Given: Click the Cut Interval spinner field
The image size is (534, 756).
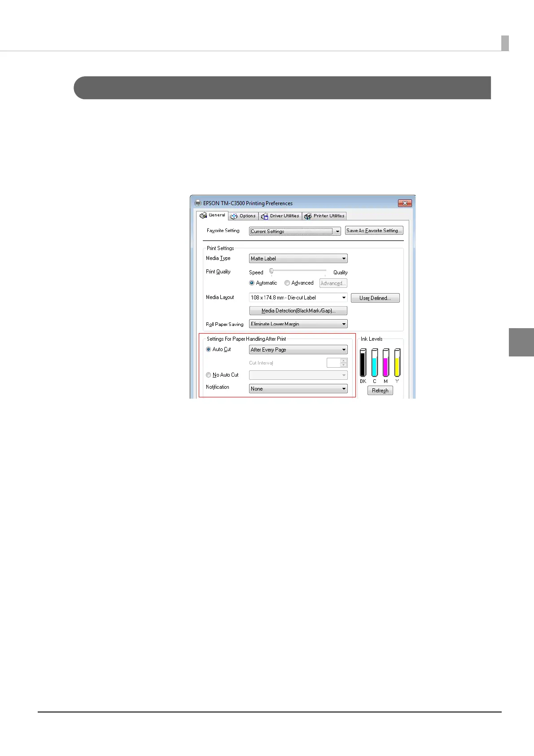Looking at the screenshot, I should [x=337, y=363].
